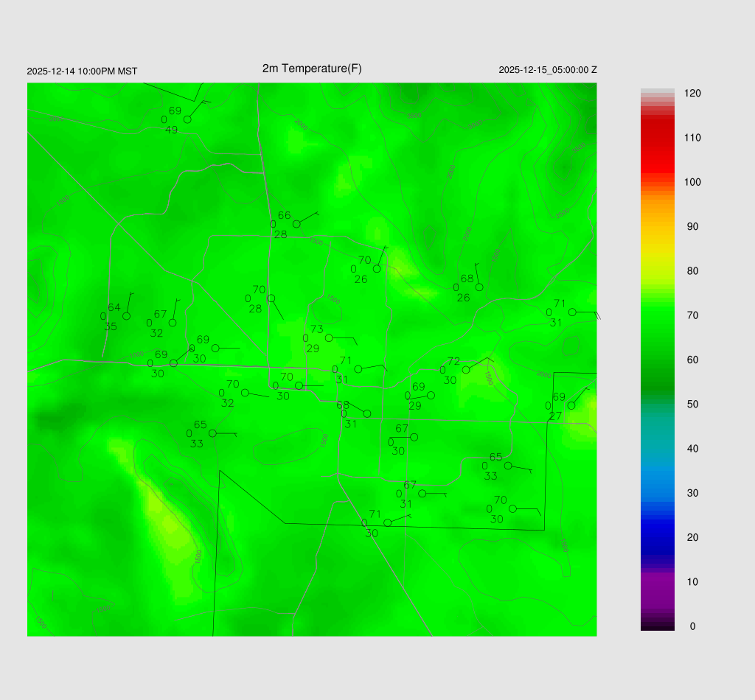Click the blue band near 30 on colorbar
The width and height of the screenshot is (755, 700).
(657, 492)
